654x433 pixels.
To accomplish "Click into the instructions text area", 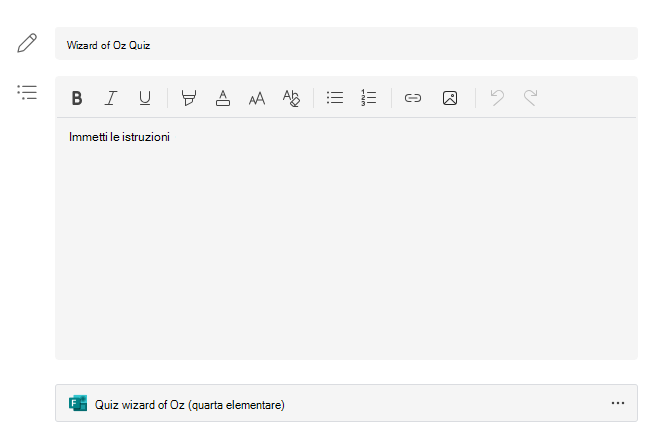I will [346, 238].
